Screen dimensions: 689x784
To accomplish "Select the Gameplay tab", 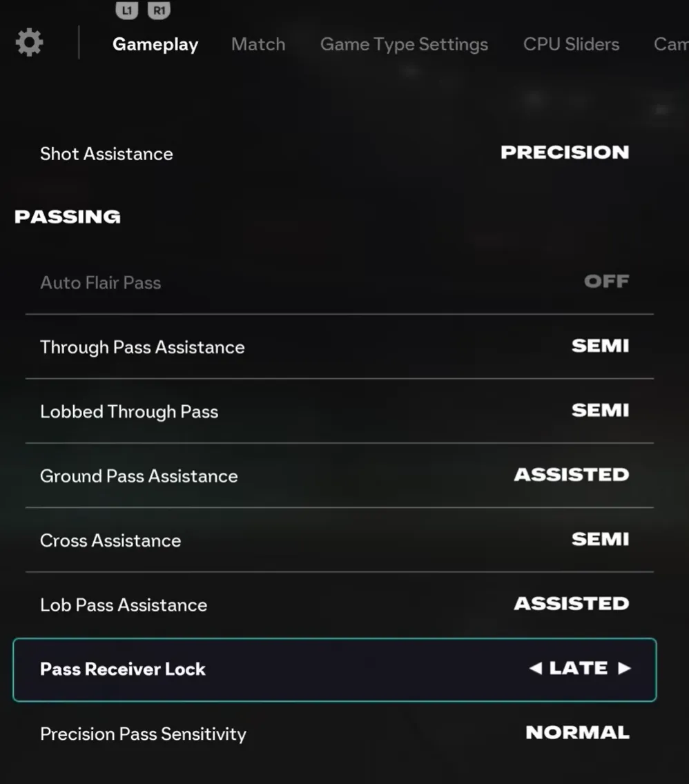I will click(x=155, y=44).
